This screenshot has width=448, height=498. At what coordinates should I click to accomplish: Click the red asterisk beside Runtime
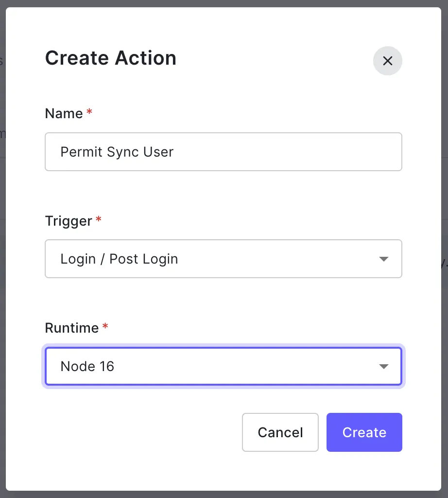(x=105, y=327)
